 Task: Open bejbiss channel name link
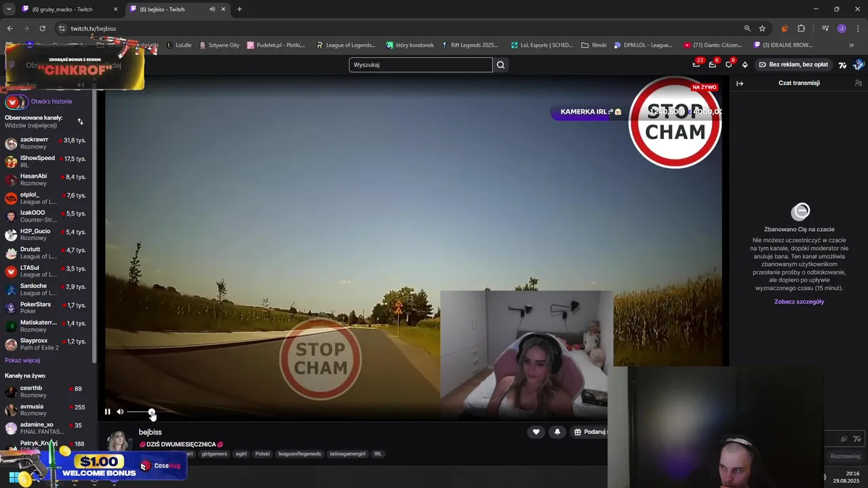[150, 432]
